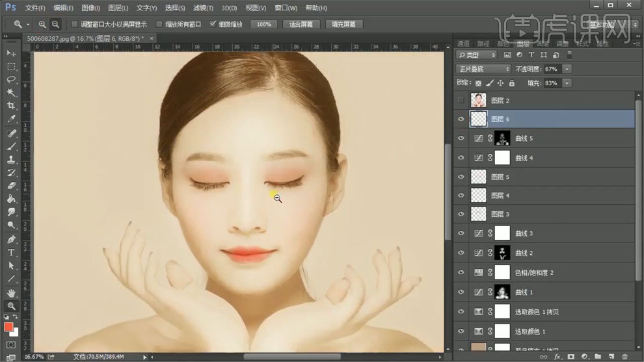Screen dimensions: 644x362
Task: Select the Hand tool
Action: [11, 292]
